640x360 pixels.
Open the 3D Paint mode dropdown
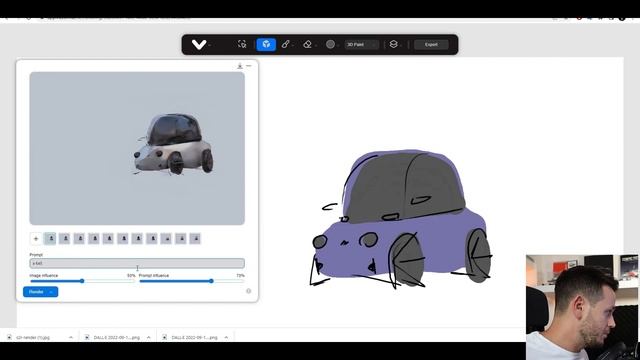361,44
